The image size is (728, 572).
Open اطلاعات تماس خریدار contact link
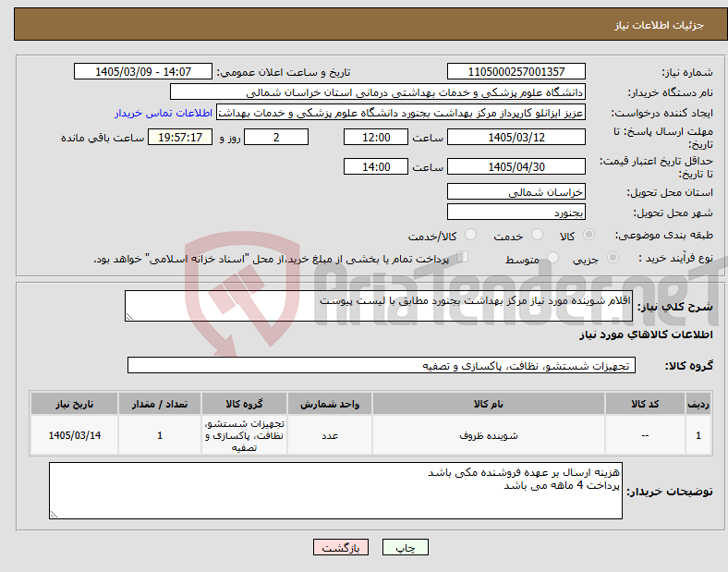tap(164, 113)
